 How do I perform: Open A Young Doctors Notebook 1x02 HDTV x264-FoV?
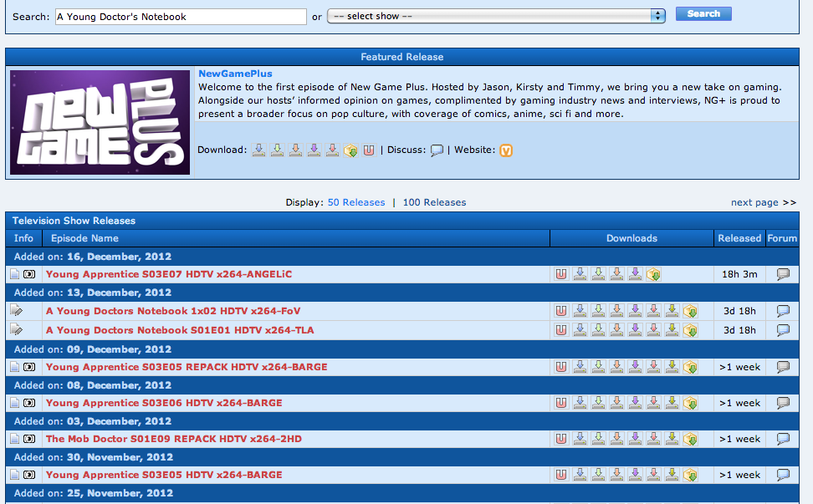tap(173, 311)
